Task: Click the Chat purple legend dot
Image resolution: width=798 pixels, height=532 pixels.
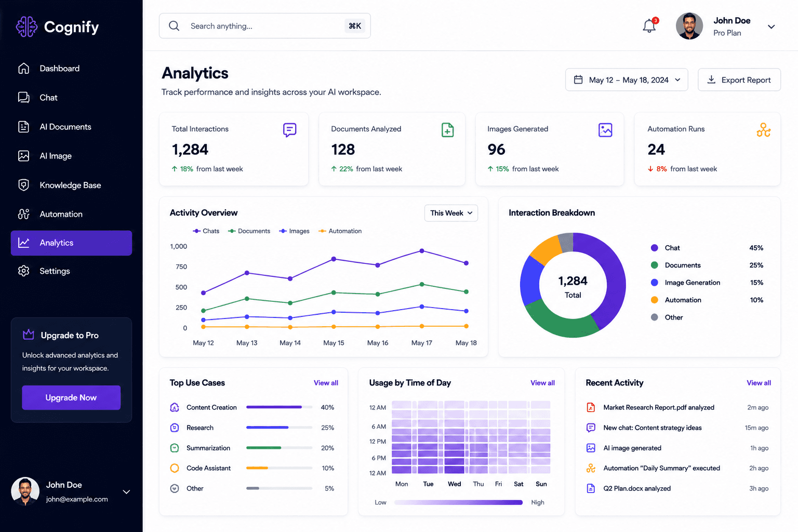Action: click(655, 248)
